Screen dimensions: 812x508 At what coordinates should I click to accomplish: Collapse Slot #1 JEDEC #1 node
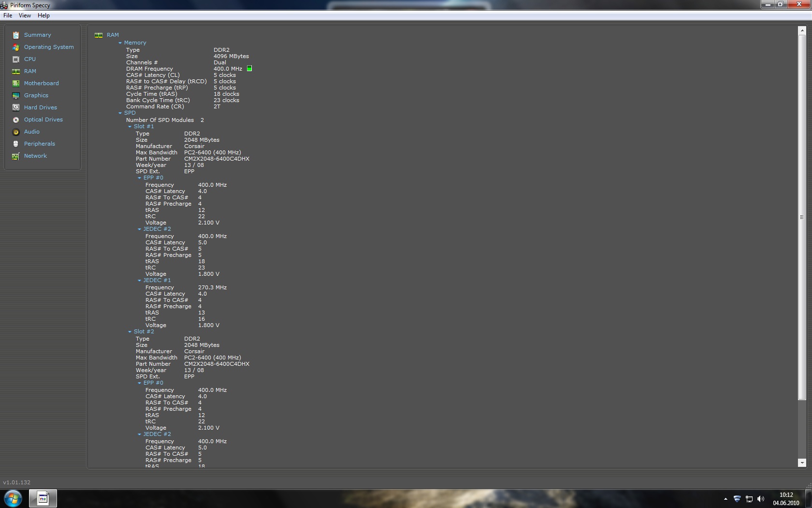click(139, 281)
